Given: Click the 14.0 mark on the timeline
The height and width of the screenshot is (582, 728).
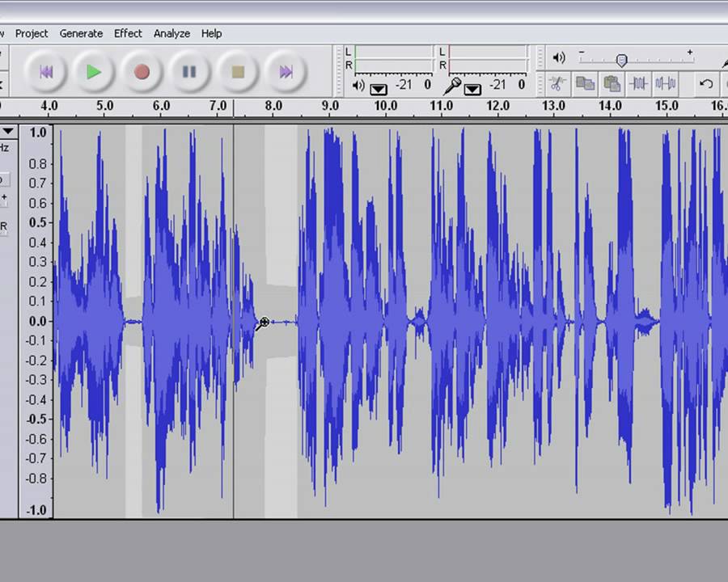Looking at the screenshot, I should [x=610, y=106].
